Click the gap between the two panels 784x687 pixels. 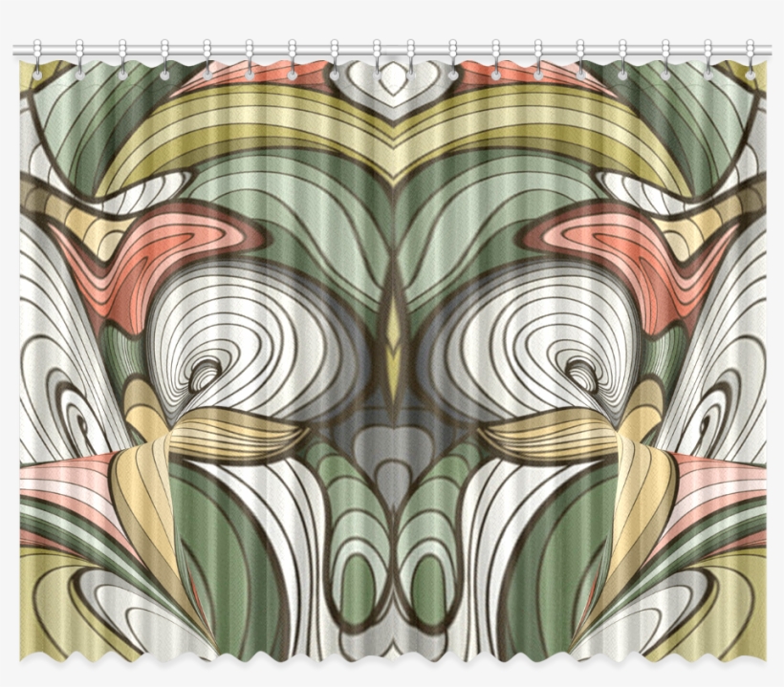[x=392, y=382]
